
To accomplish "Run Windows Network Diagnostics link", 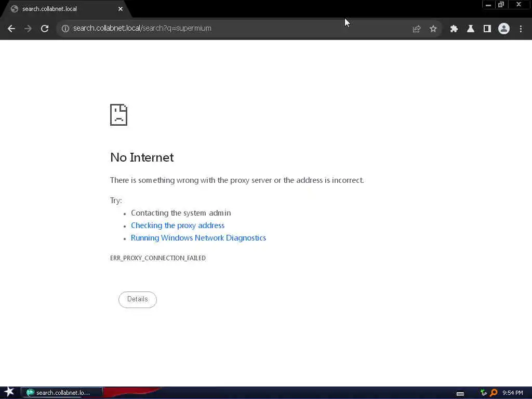I will [x=198, y=238].
